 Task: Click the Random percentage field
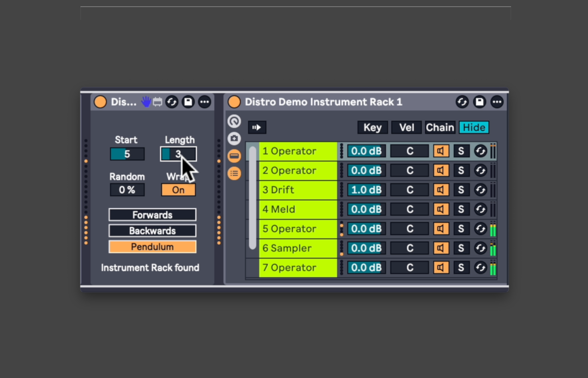tap(127, 190)
